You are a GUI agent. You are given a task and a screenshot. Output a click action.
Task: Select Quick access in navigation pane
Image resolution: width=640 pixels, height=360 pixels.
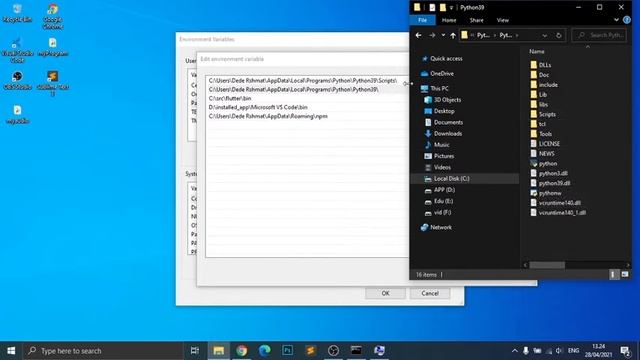[x=446, y=59]
